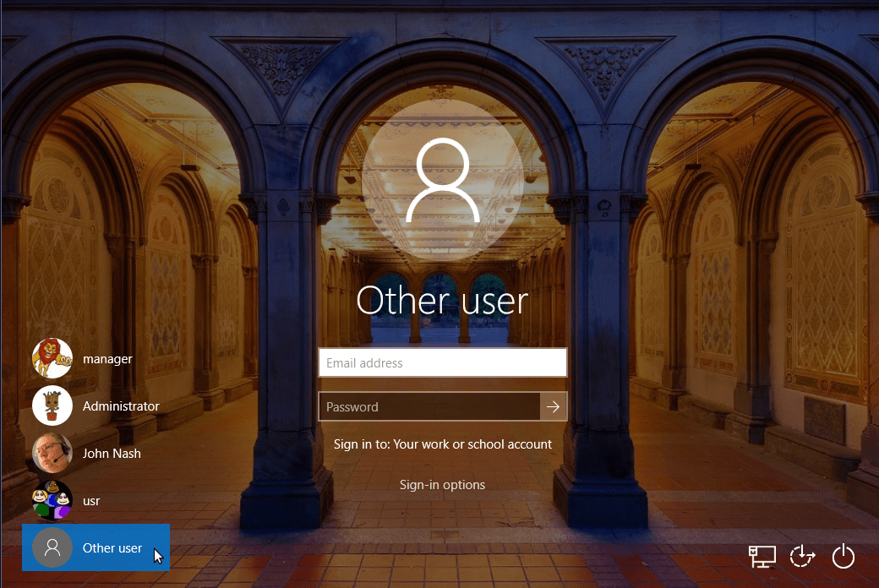Click the Other user heading text

coord(442,300)
